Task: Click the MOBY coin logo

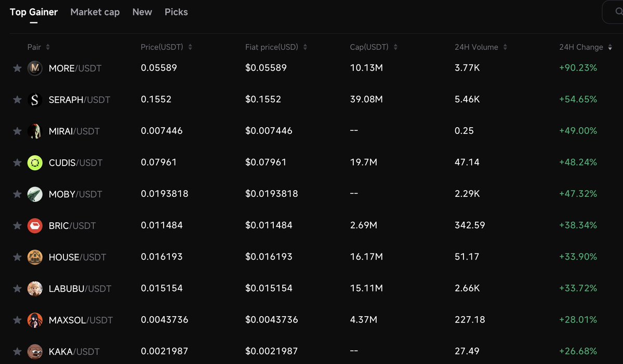Action: point(35,194)
